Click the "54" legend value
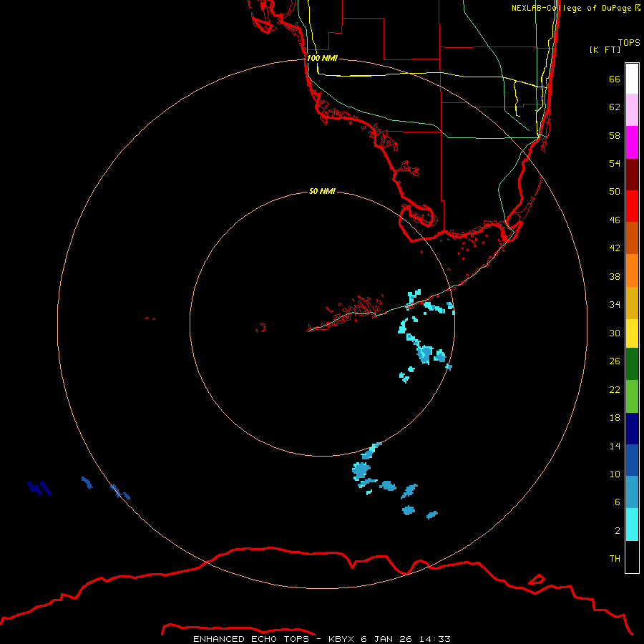The image size is (644, 644). click(615, 163)
